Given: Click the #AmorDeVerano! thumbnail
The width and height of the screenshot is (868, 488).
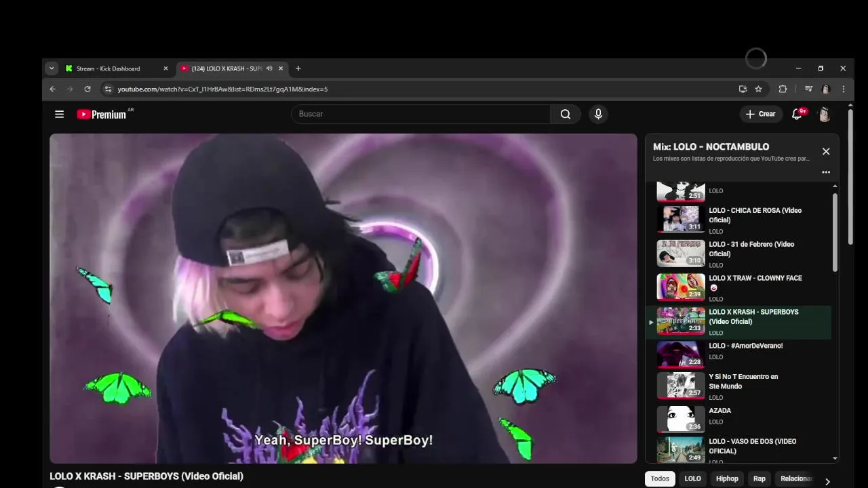Looking at the screenshot, I should 681,354.
